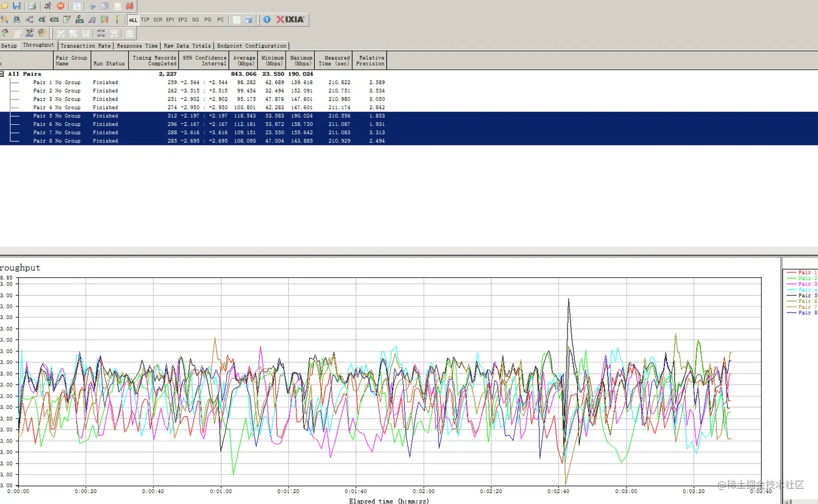This screenshot has width=818, height=504.
Task: Stop the test using the STOP icon
Action: [61, 6]
